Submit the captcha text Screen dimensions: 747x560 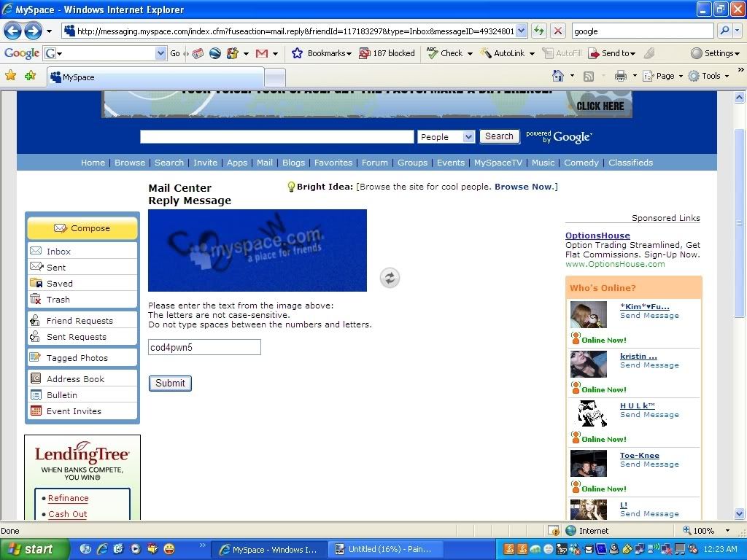click(x=170, y=384)
